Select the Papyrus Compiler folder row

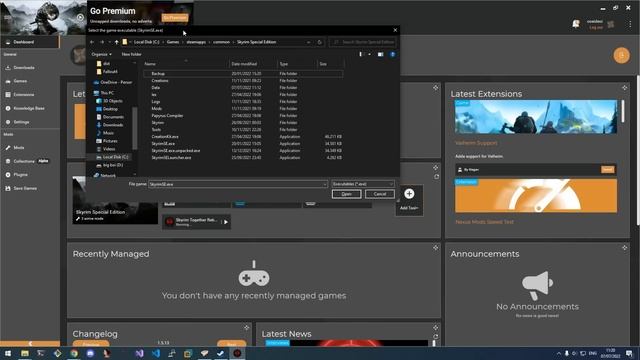(x=243, y=116)
